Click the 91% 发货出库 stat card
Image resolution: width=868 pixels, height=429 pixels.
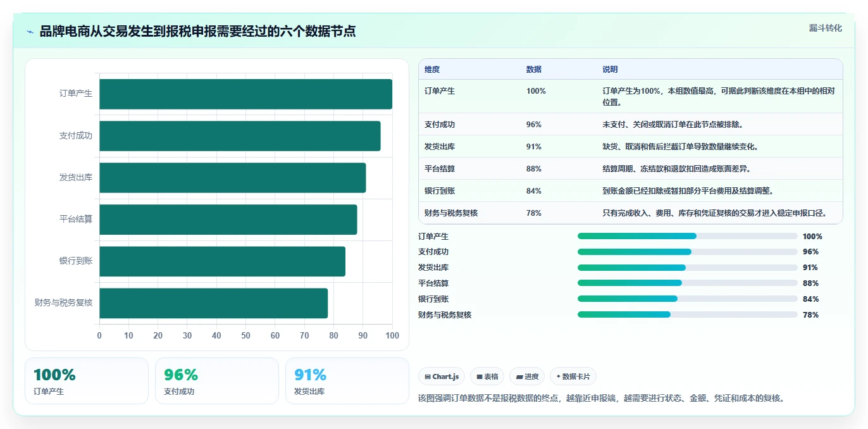(x=347, y=381)
